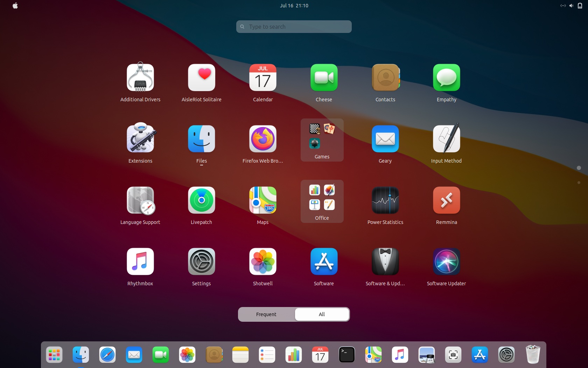Image resolution: width=588 pixels, height=368 pixels.
Task: Open Photos flower icon in dock
Action: pos(187,355)
